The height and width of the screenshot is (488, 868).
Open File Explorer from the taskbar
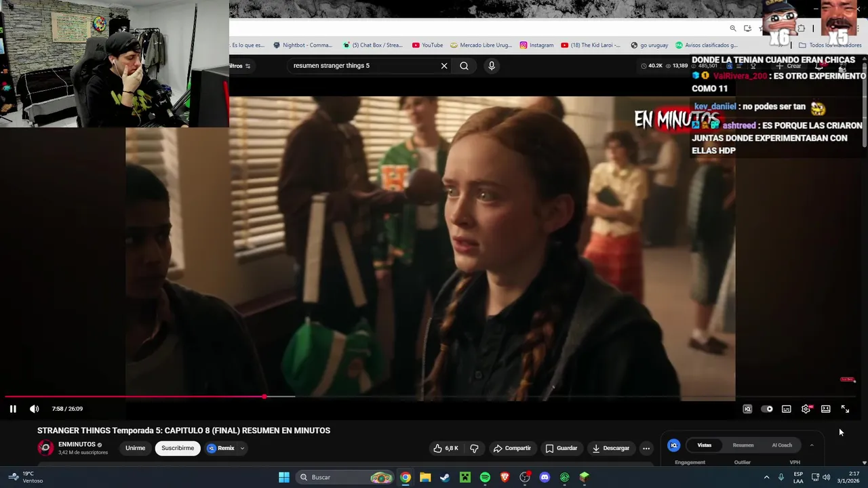pyautogui.click(x=425, y=477)
